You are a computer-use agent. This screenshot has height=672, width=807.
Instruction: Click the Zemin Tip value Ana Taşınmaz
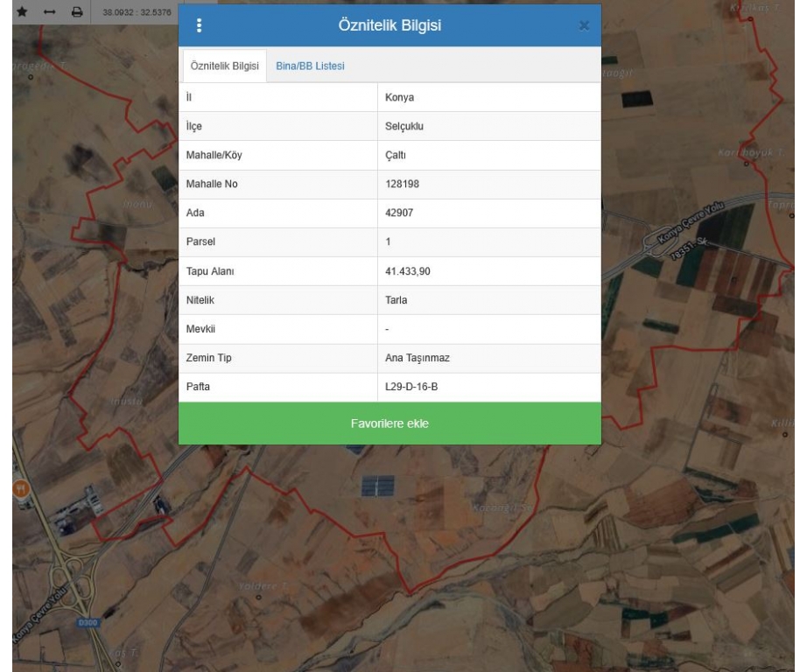417,358
